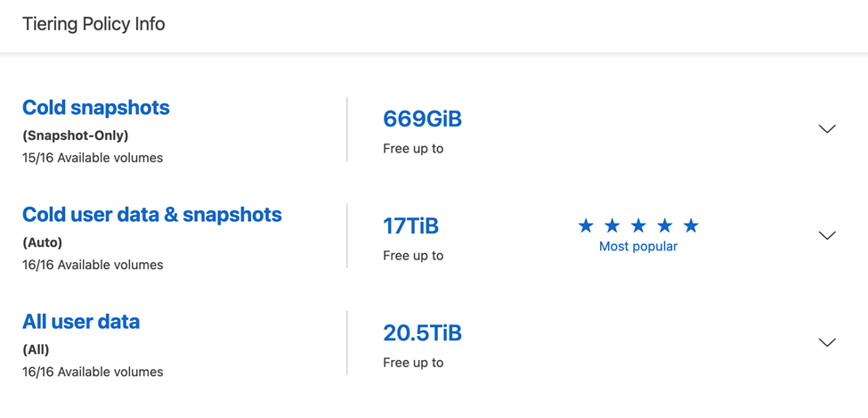Click the Tiering Policy Info heading
Screen dimensions: 868x418
93,24
